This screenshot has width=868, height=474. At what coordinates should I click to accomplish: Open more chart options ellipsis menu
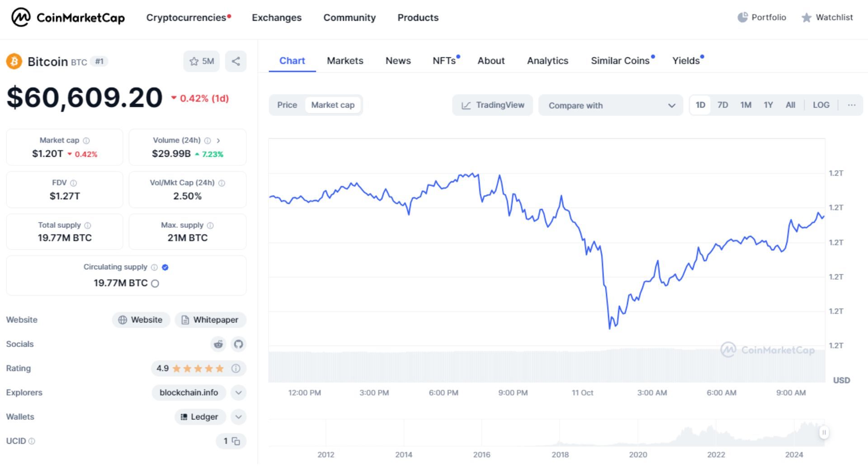coord(851,105)
